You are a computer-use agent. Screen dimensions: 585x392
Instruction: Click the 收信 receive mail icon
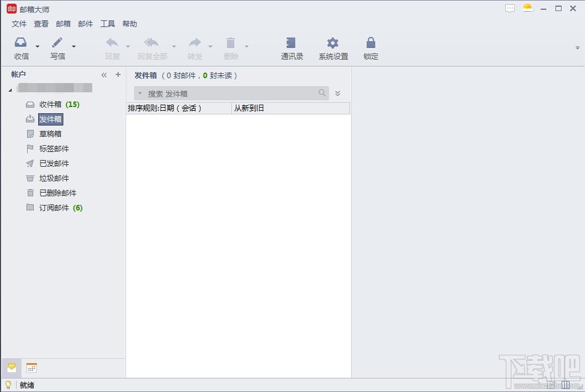click(x=21, y=42)
